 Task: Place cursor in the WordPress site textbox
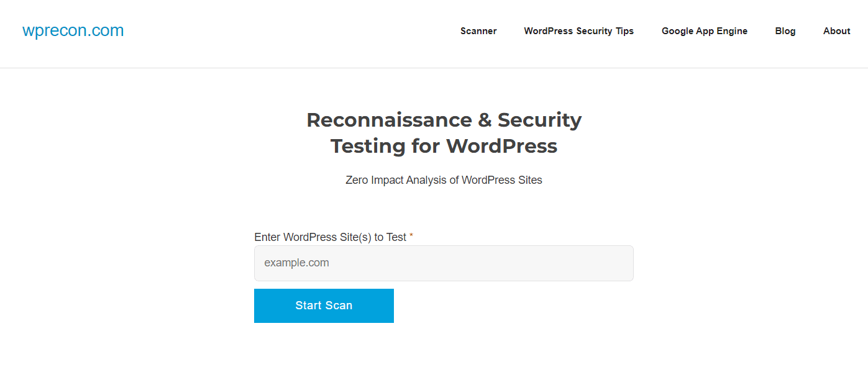444,263
